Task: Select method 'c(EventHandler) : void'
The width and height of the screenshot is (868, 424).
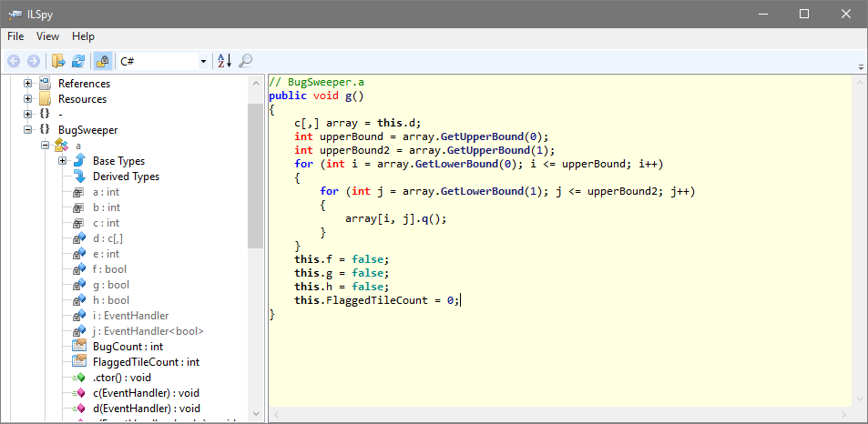Action: 146,393
